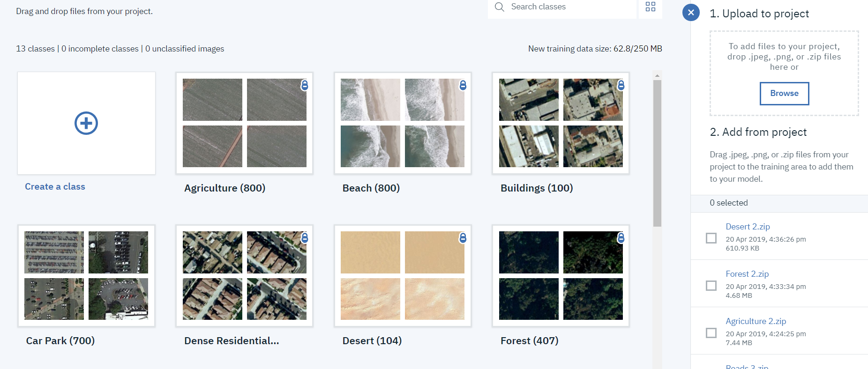
Task: Open the Buildings (100) class card
Action: (561, 123)
